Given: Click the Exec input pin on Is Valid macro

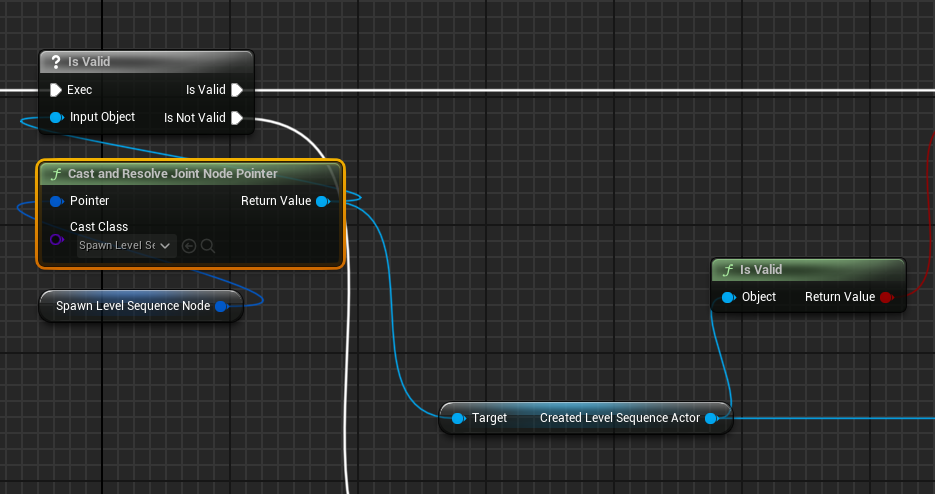Looking at the screenshot, I should pos(56,90).
